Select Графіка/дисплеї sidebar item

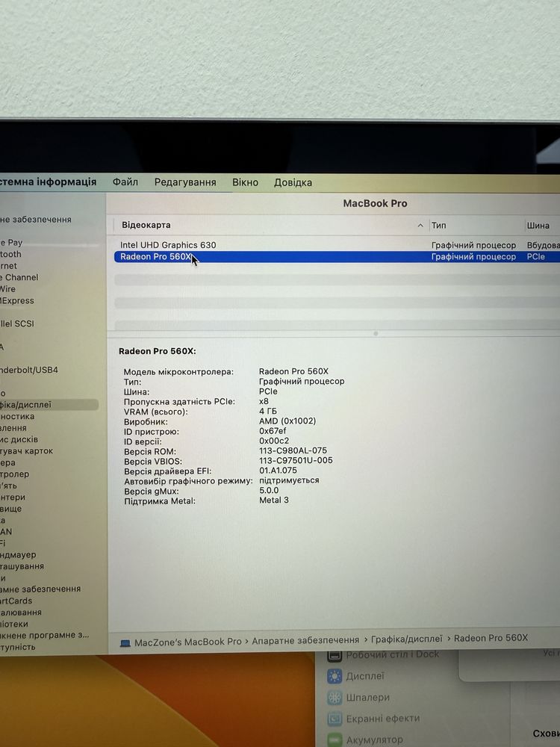(49, 404)
